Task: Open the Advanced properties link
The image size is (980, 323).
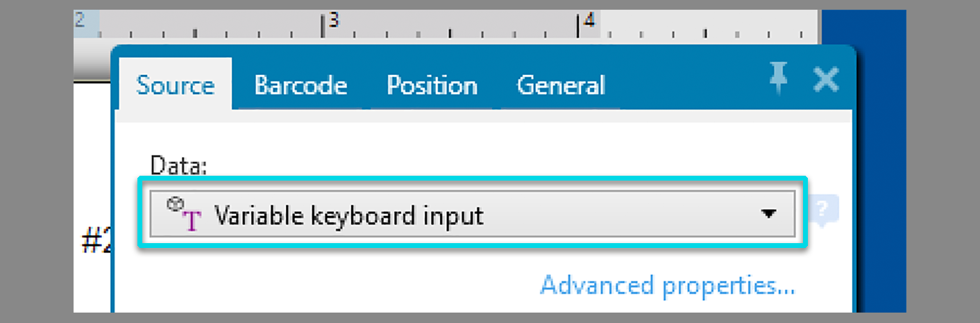Action: [667, 285]
